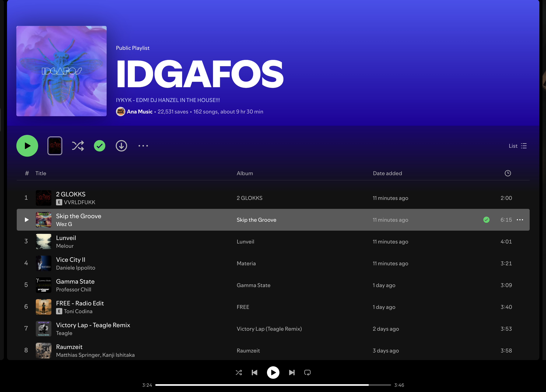
Task: Skip to the next track in player
Action: pyautogui.click(x=291, y=373)
